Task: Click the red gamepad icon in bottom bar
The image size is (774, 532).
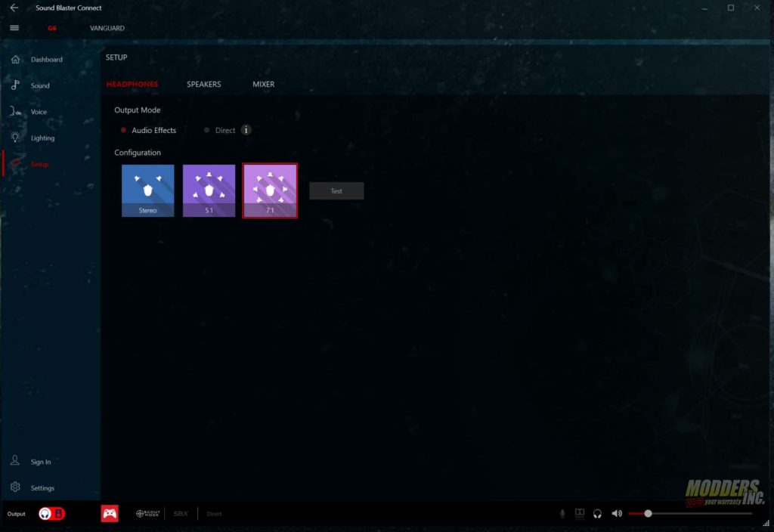Action: [110, 513]
